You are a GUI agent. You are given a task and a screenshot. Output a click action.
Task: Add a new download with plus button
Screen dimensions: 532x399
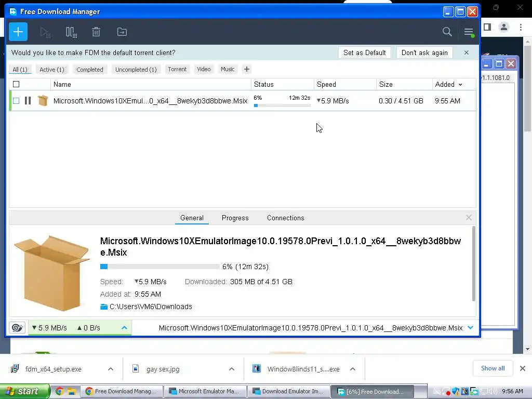pos(18,32)
